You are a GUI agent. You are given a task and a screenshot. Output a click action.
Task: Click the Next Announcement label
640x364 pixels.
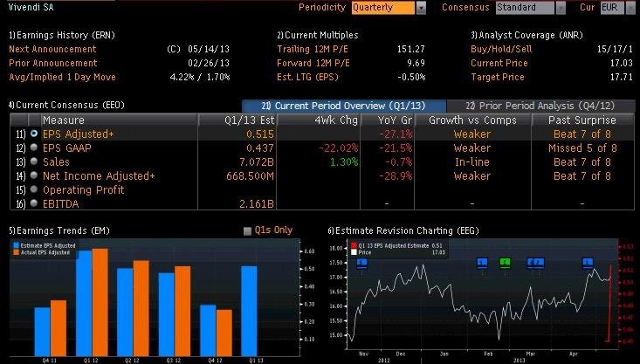52,50
